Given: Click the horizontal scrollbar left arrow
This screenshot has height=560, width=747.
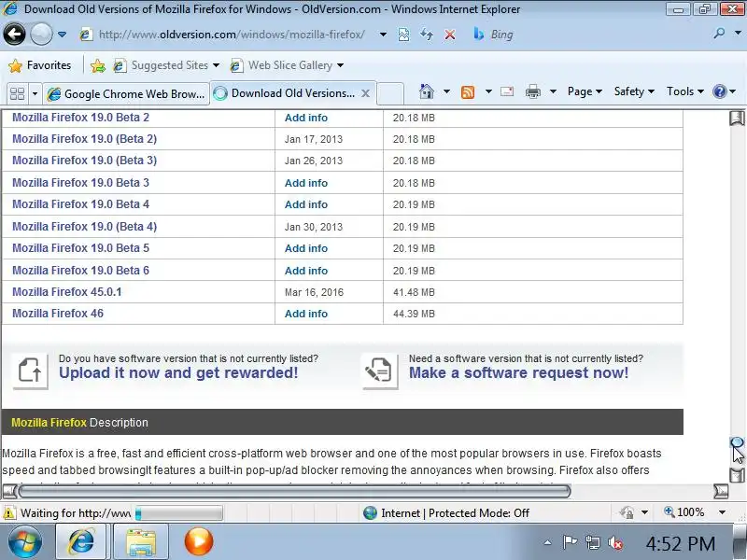Looking at the screenshot, I should click(x=9, y=491).
